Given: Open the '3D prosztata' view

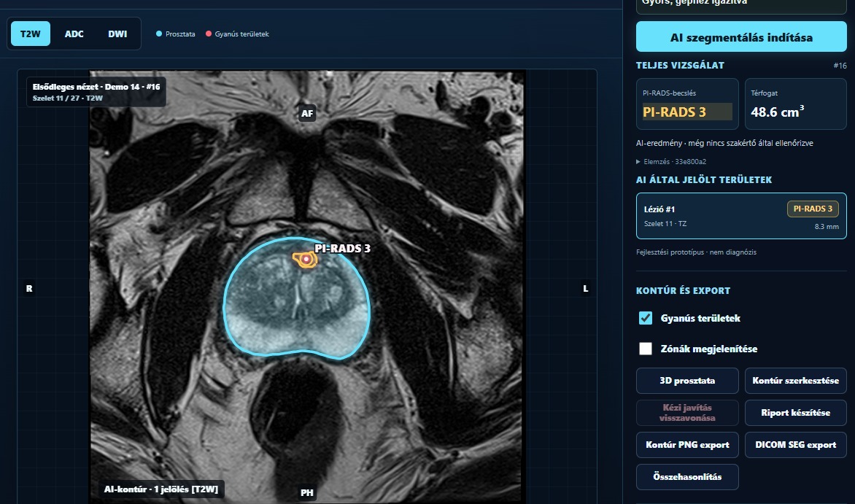Looking at the screenshot, I should pos(687,381).
